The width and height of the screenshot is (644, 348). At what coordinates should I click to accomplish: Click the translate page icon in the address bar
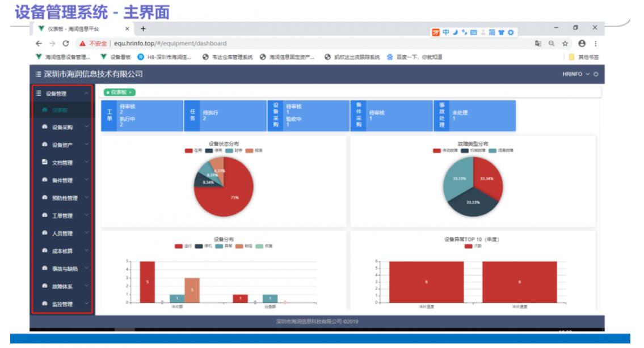537,43
